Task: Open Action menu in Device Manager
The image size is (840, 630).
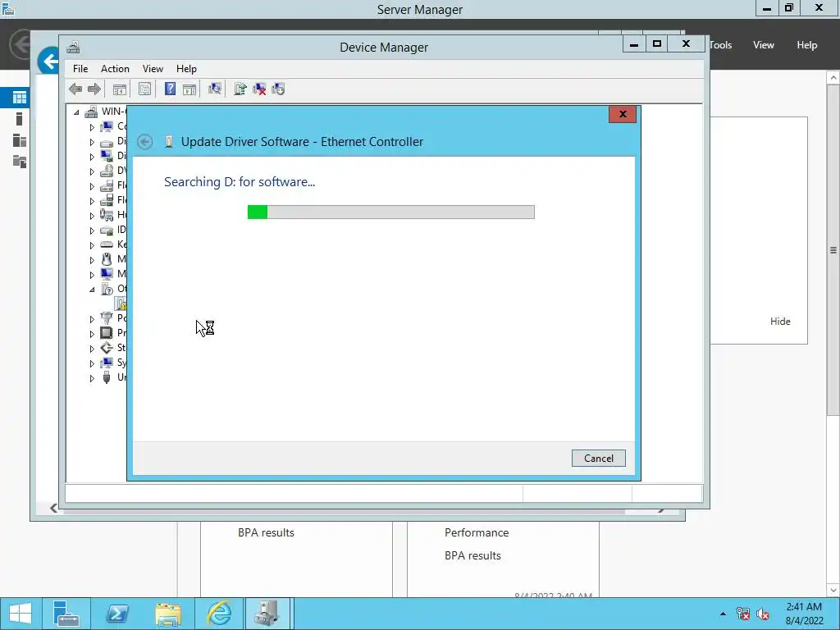Action: (x=115, y=69)
